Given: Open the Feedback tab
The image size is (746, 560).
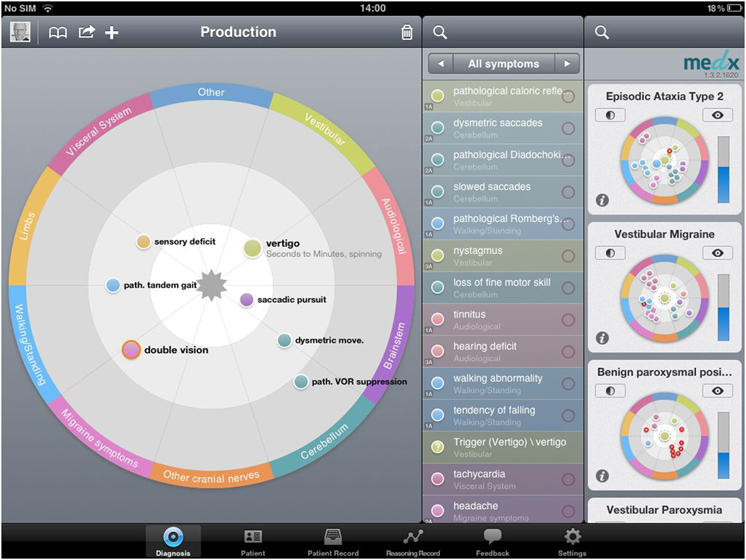Looking at the screenshot, I should [x=493, y=541].
